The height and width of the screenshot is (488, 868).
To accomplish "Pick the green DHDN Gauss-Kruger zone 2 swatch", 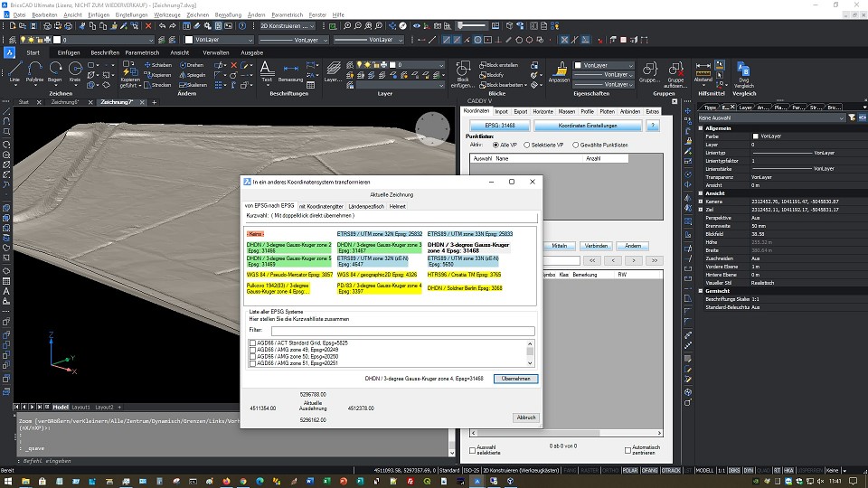I will click(288, 248).
